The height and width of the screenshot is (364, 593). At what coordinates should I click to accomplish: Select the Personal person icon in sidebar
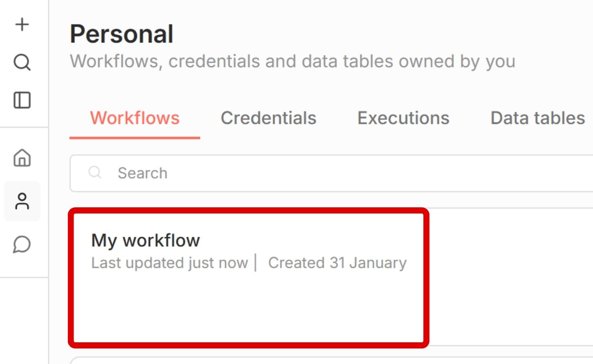point(22,201)
